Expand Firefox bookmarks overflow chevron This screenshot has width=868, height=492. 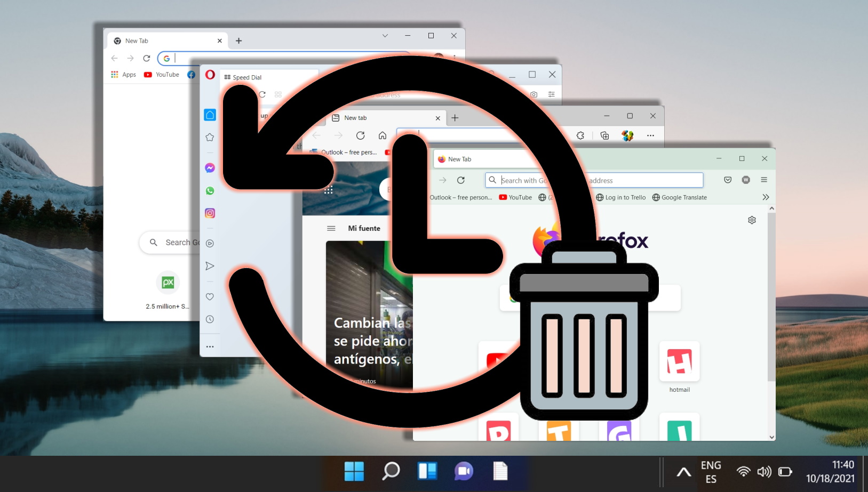766,197
